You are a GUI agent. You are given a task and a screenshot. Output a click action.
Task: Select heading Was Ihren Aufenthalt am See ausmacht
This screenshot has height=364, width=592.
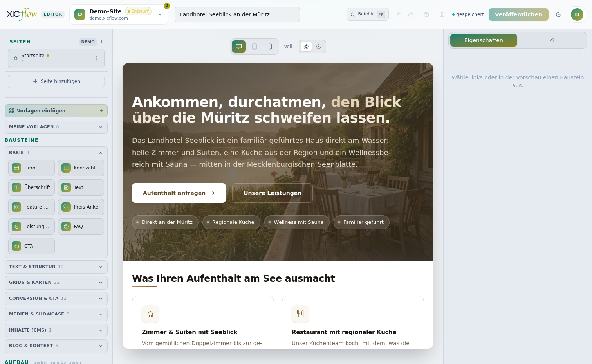[233, 279]
